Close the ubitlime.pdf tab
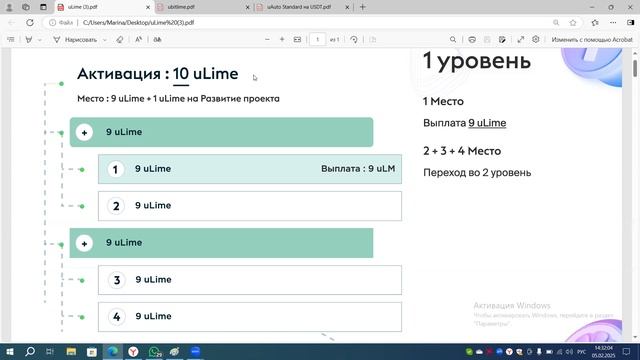The image size is (640, 360). tap(247, 7)
